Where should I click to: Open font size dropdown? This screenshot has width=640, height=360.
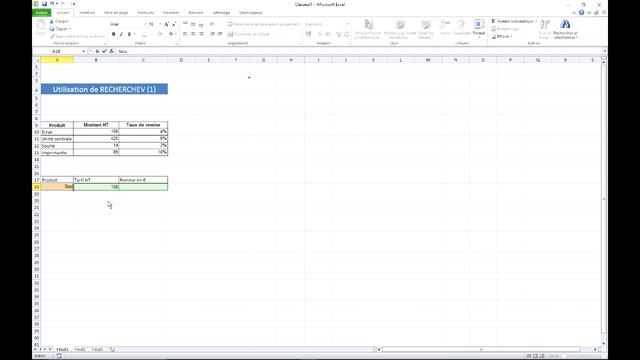[x=160, y=24]
